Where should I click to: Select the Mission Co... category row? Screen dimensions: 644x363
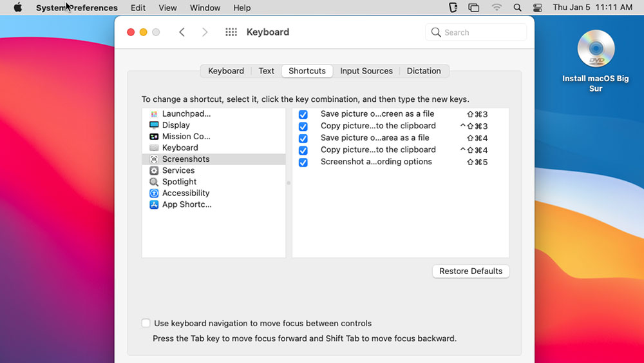[x=214, y=137]
